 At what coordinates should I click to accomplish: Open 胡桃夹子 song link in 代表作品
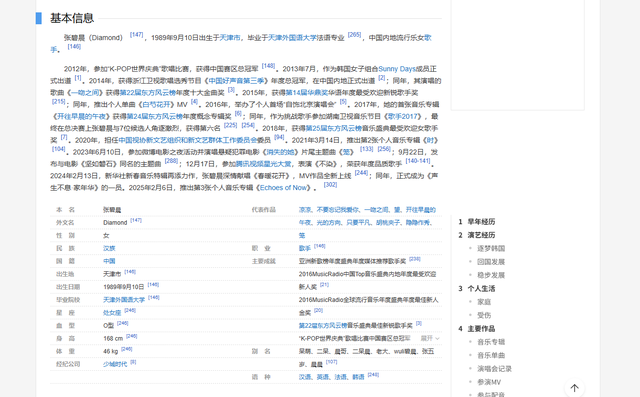(388, 222)
